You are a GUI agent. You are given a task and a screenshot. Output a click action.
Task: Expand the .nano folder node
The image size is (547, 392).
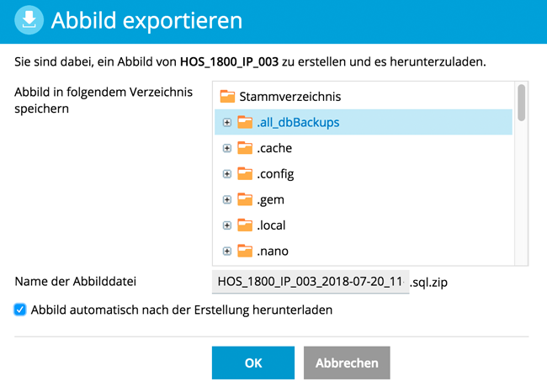point(226,252)
